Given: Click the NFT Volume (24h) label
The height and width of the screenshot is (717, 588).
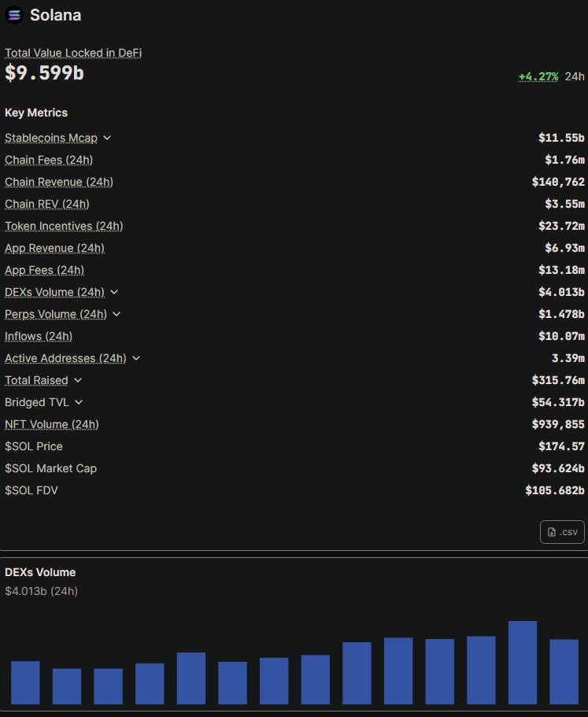Looking at the screenshot, I should click(x=52, y=424).
